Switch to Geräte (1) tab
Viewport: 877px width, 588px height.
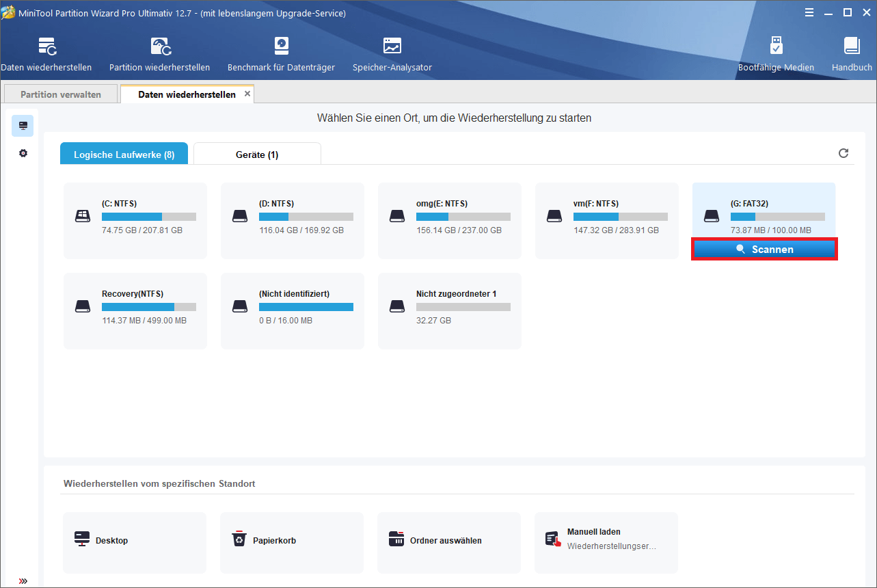click(x=257, y=155)
